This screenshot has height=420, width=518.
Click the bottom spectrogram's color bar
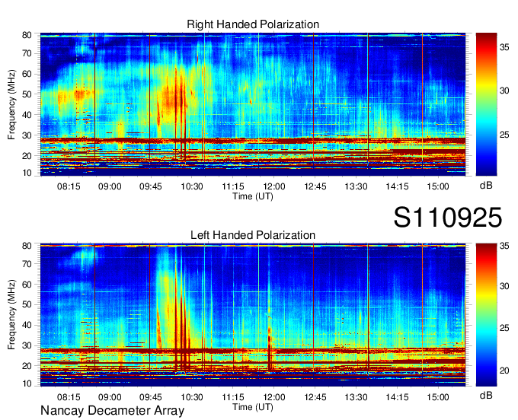click(x=486, y=315)
